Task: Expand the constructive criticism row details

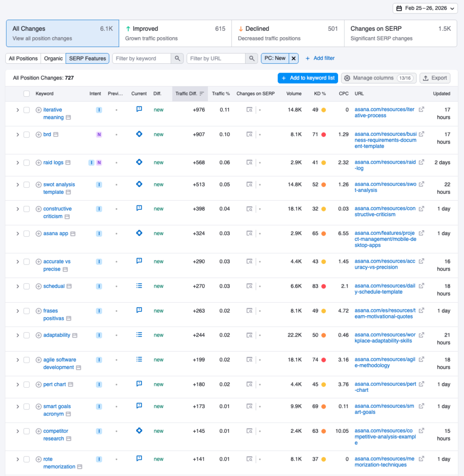Action: (x=18, y=209)
